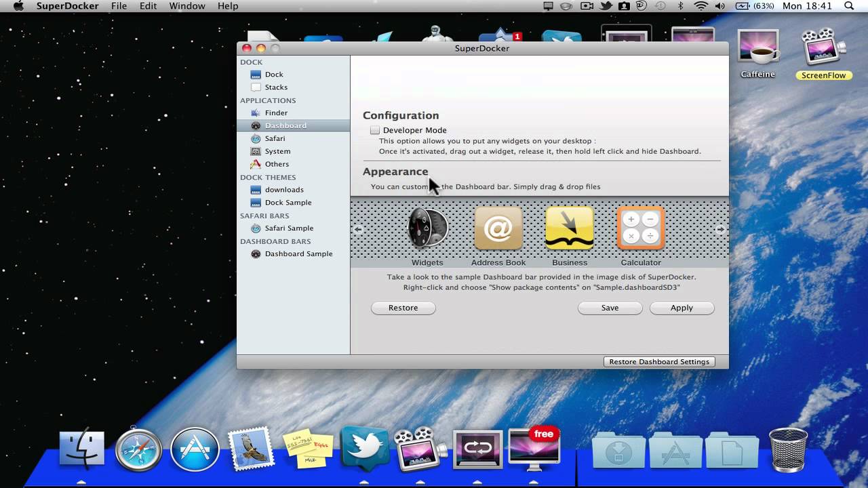Click the Address Book widget icon
Screen dimensions: 868x488
[x=498, y=228]
